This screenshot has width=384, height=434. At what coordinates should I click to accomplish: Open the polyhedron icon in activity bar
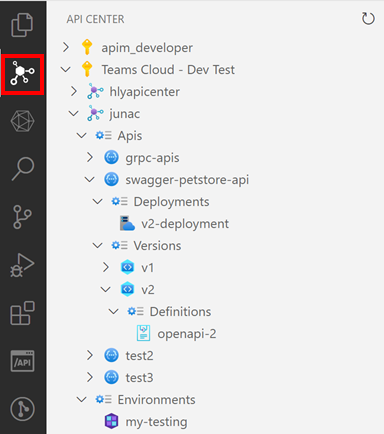(22, 121)
